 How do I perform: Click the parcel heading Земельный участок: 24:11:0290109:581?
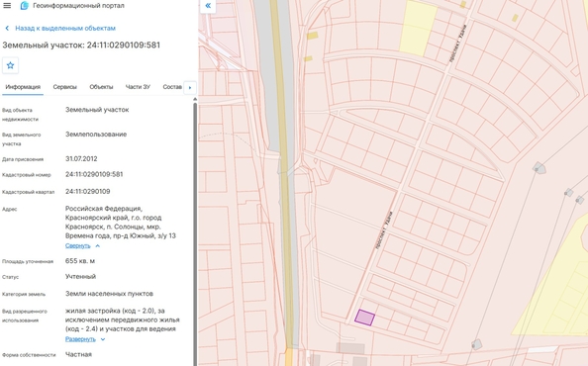click(x=81, y=45)
